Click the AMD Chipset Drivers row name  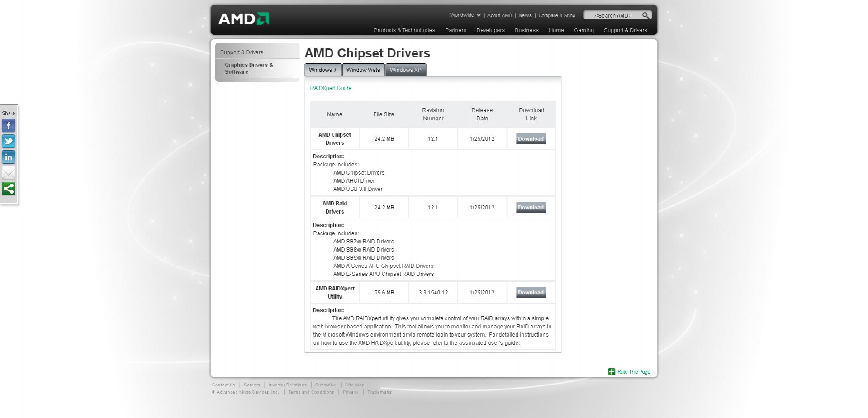(335, 139)
